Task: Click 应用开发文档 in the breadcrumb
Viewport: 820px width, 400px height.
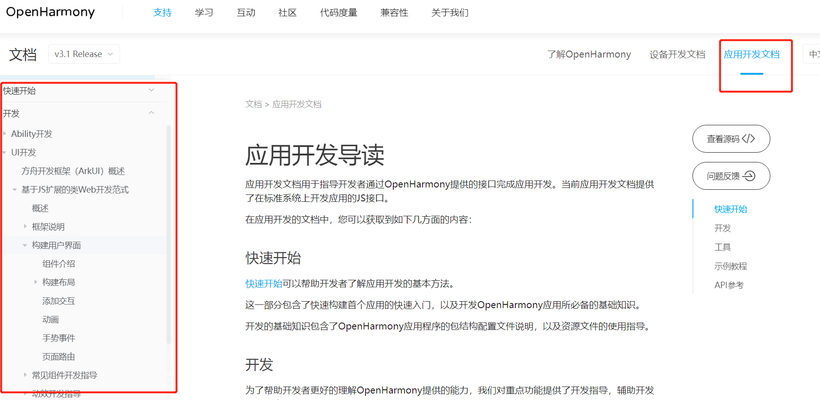Action: (297, 104)
